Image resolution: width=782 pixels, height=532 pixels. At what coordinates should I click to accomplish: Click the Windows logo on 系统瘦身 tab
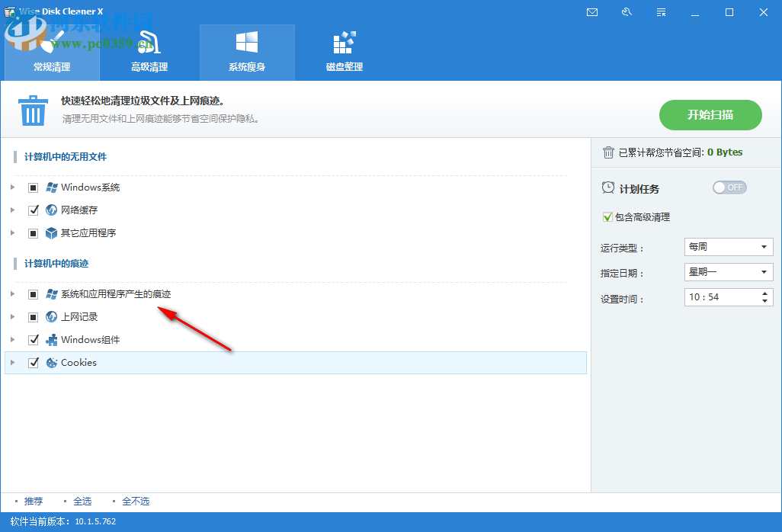[247, 42]
